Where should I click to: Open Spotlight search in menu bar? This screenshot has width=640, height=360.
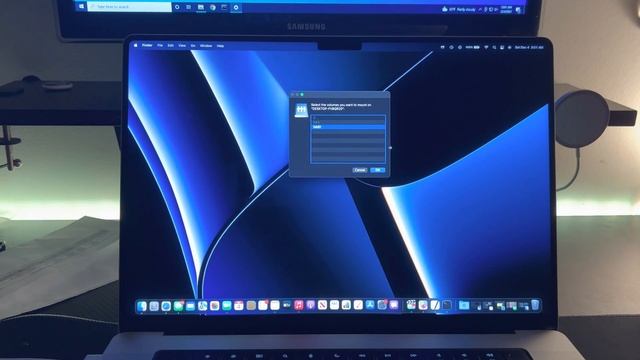[x=494, y=47]
